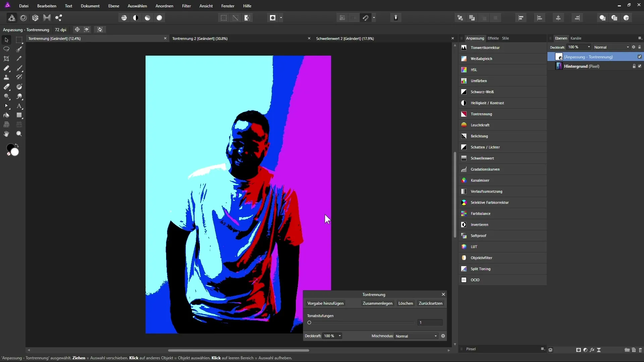
Task: Add an Invertieren adjustment
Action: [502, 225]
